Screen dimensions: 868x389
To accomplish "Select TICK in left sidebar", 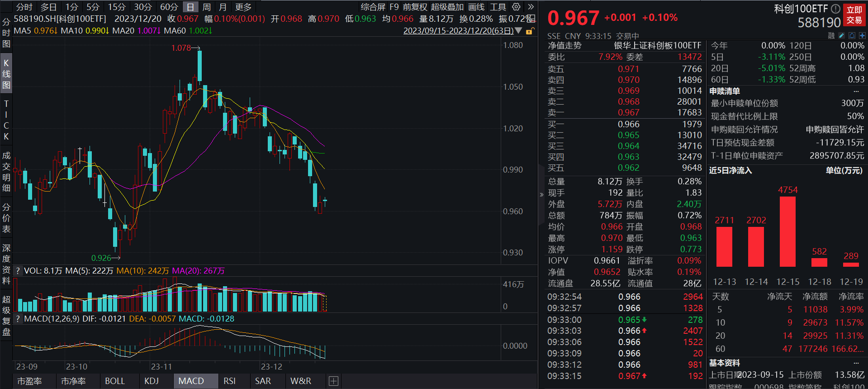I will point(6,120).
